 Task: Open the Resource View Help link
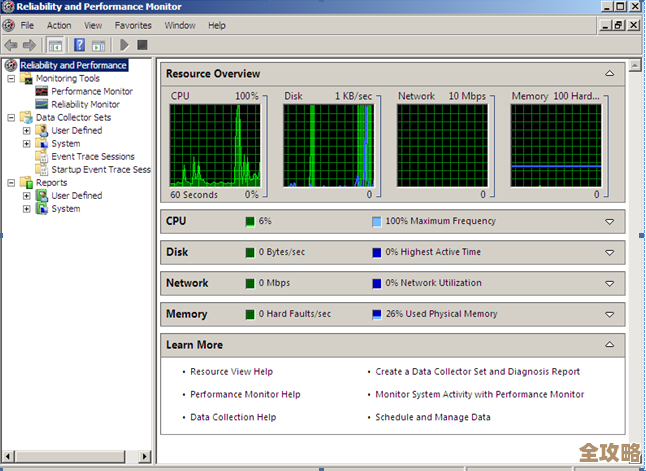pos(231,372)
